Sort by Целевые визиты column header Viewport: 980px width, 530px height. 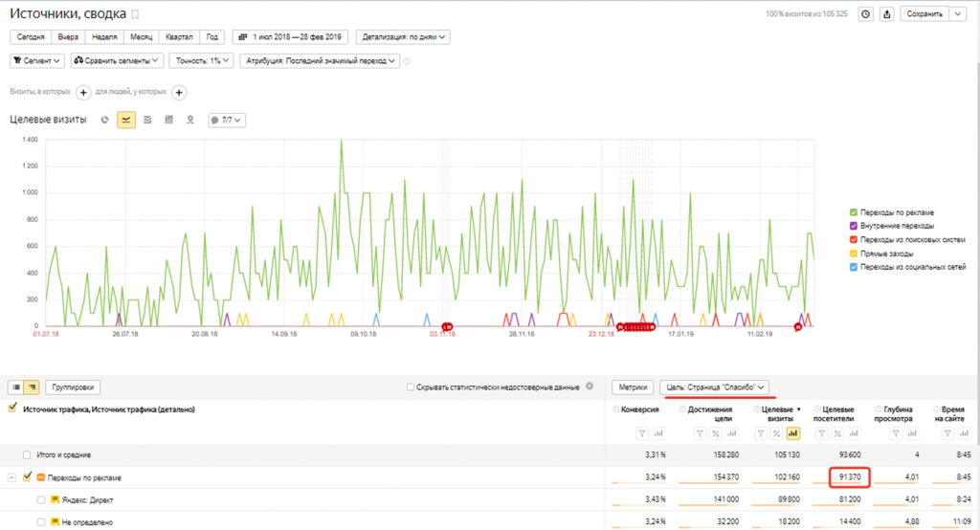coord(779,413)
